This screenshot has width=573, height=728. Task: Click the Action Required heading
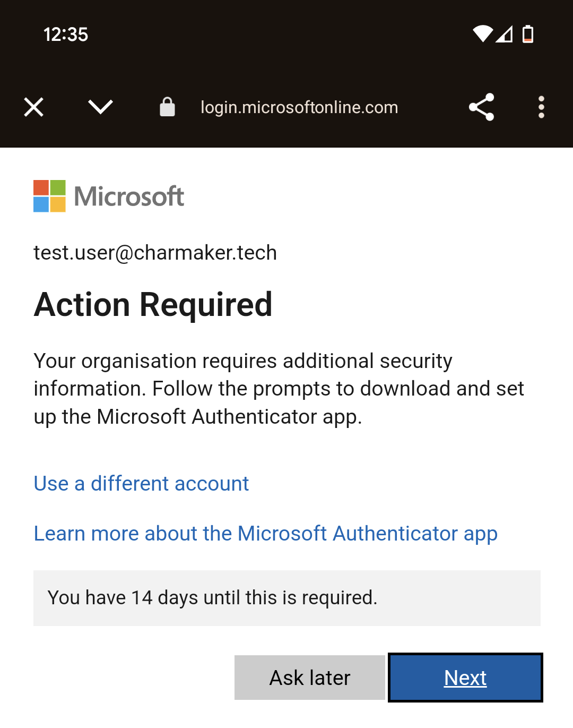pyautogui.click(x=153, y=305)
